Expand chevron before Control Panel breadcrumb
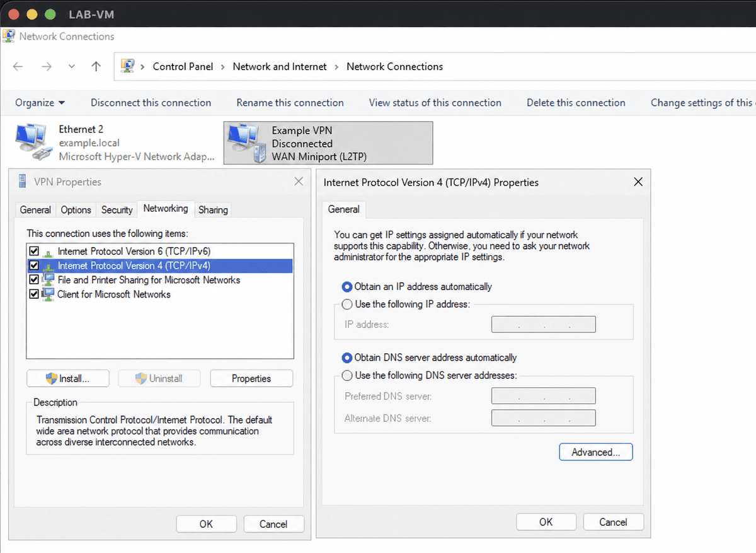Screen dimensions: 756x553 coord(144,66)
